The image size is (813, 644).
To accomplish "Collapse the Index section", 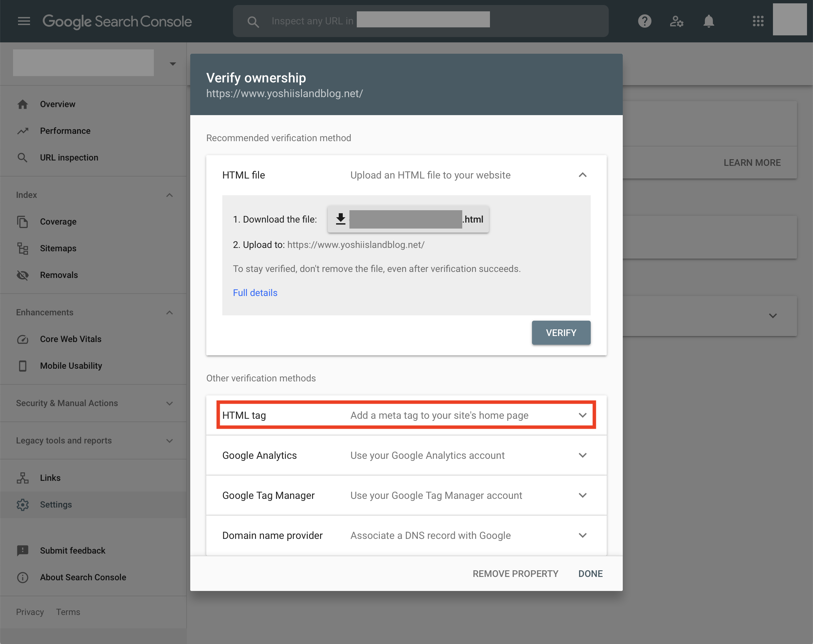I will point(169,195).
